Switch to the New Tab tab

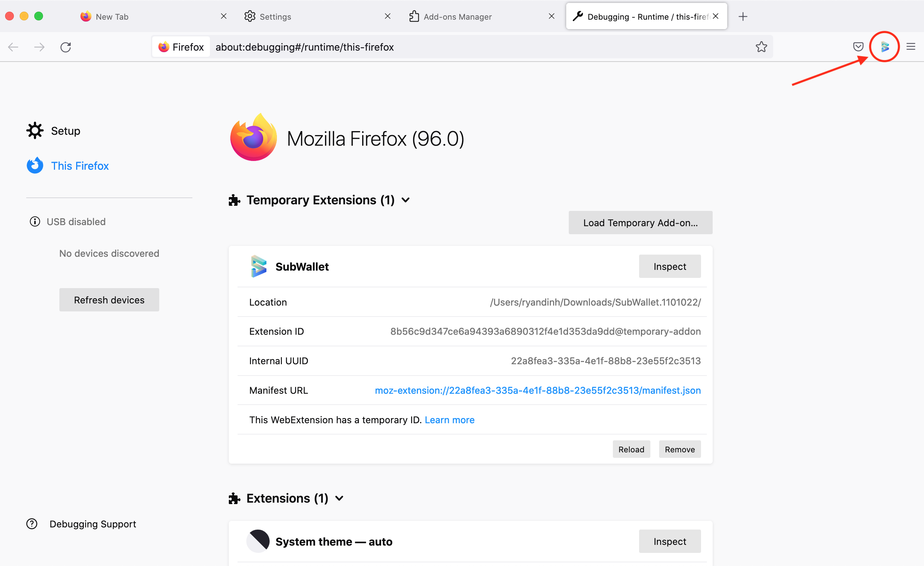click(x=154, y=16)
